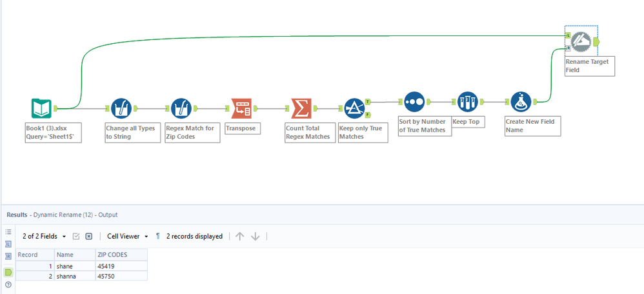Image resolution: width=644 pixels, height=294 pixels.
Task: Click the Sample tool's output anchor
Action: click(481, 102)
